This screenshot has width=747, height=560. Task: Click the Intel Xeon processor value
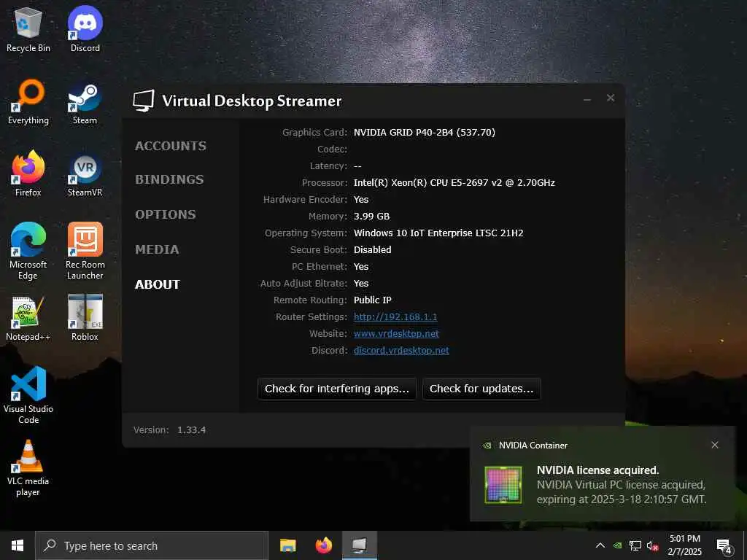coord(454,182)
